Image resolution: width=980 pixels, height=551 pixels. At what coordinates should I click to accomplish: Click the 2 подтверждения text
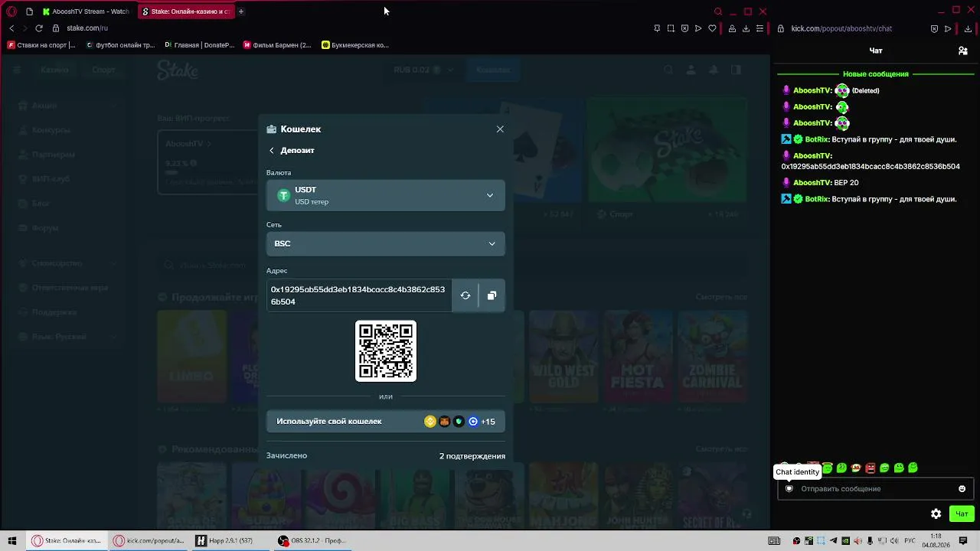pos(472,456)
